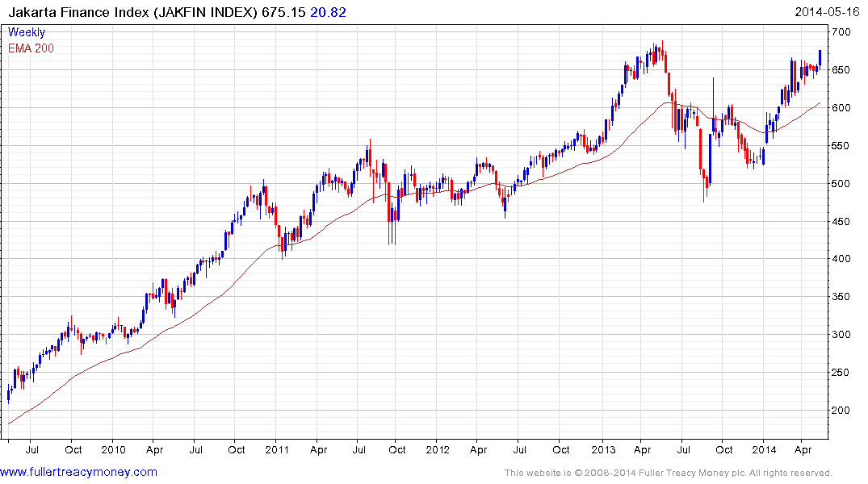868x484 pixels.
Task: Click the '2013' year label on time axis
Action: click(x=603, y=449)
